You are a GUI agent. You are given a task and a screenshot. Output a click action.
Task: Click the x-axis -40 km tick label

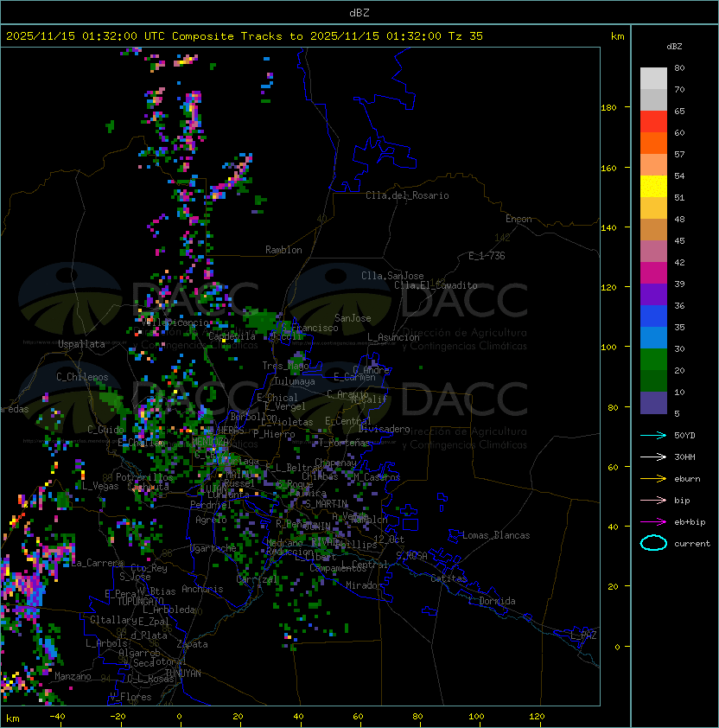(58, 717)
